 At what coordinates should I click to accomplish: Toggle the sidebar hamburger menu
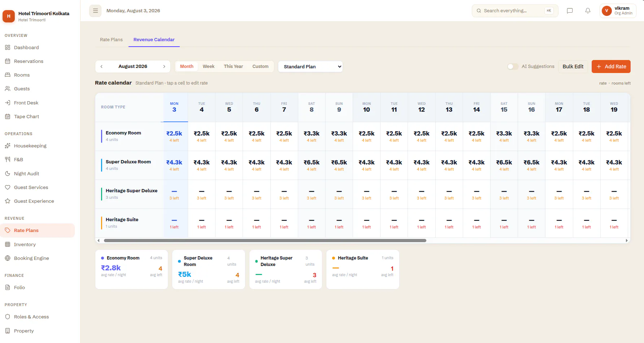pos(95,11)
